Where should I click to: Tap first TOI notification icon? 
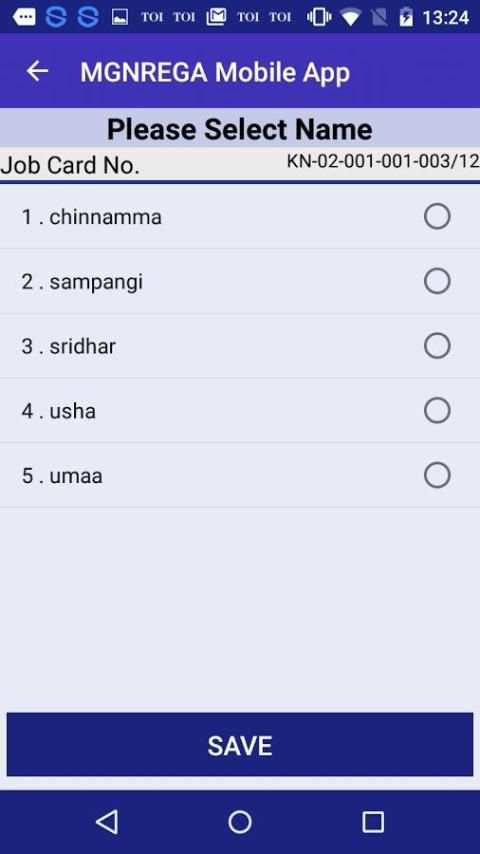click(152, 17)
